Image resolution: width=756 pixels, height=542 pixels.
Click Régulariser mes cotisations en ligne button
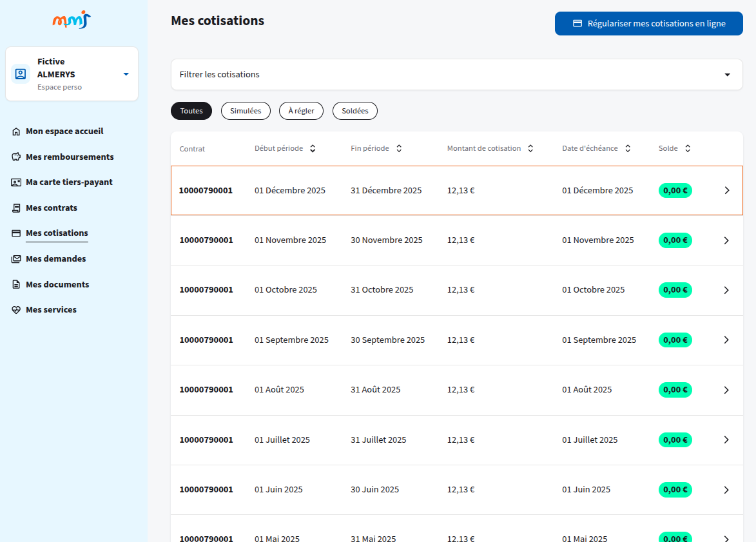pos(649,24)
